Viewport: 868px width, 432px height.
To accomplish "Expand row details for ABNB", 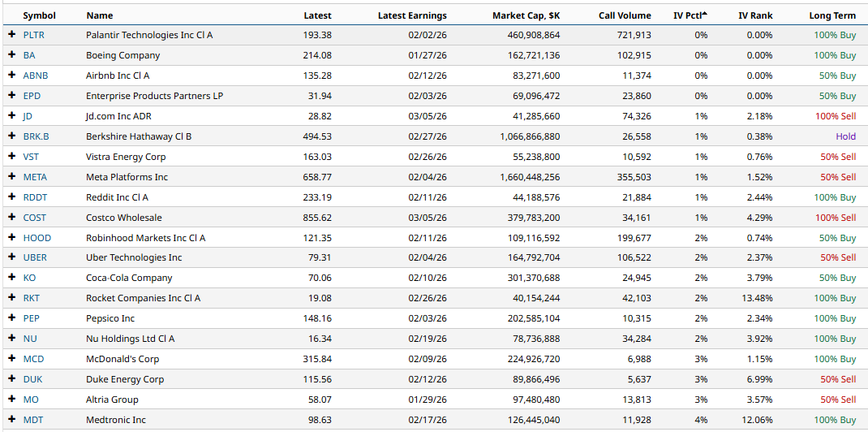I will click(12, 76).
